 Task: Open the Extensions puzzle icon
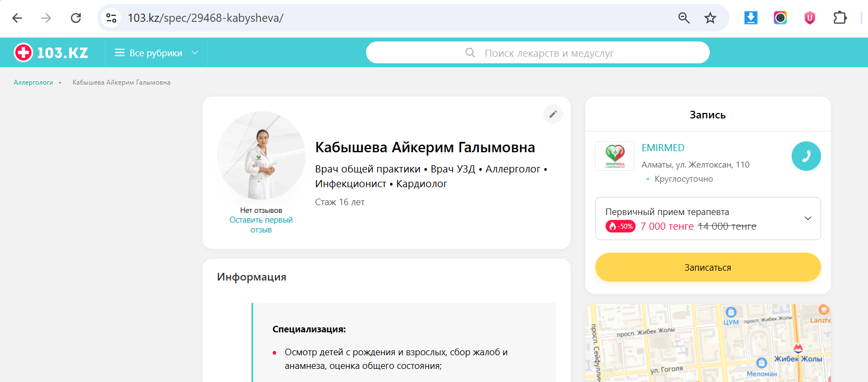click(x=840, y=18)
